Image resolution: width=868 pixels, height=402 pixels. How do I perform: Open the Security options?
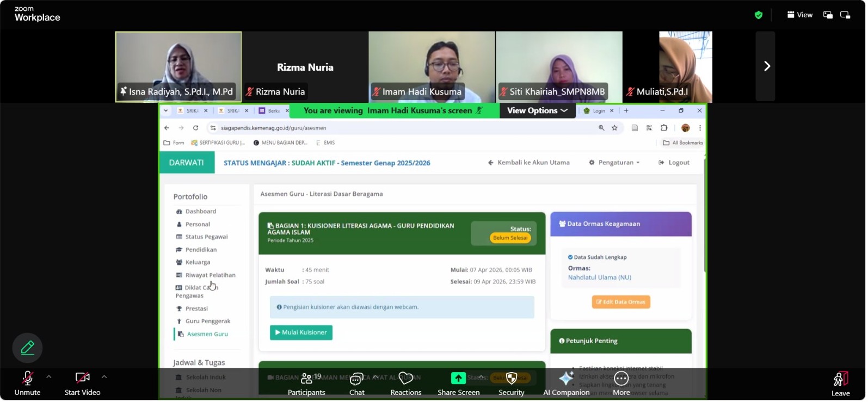511,384
